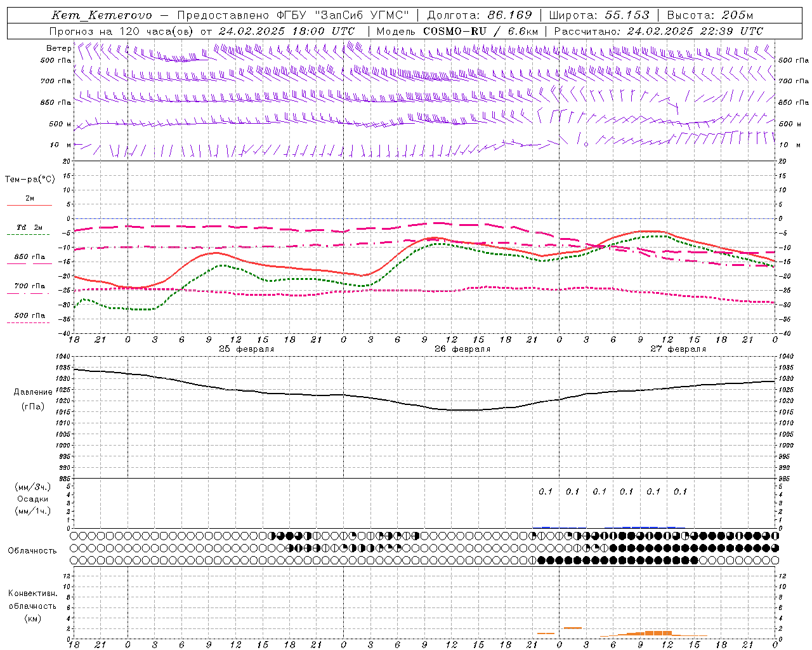Select the computed timestamp "24.02.2025 22:39 UTC"
The width and height of the screenshot is (812, 650).
695,31
